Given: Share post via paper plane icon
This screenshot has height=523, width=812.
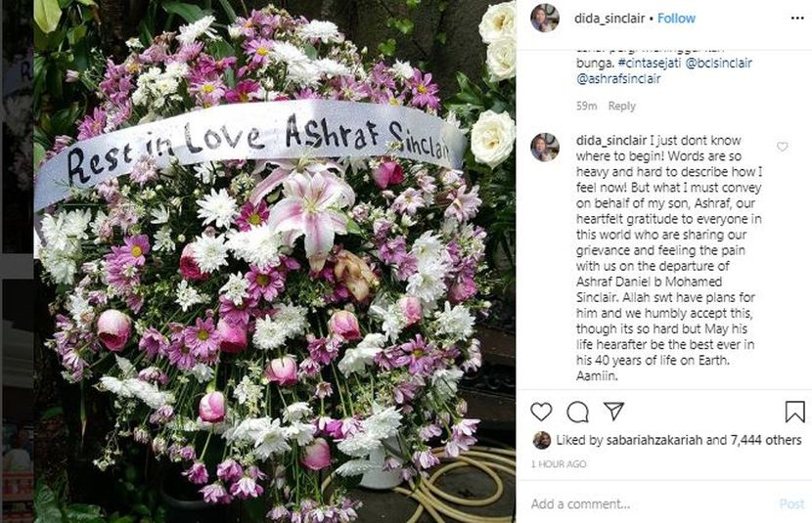Looking at the screenshot, I should (613, 412).
